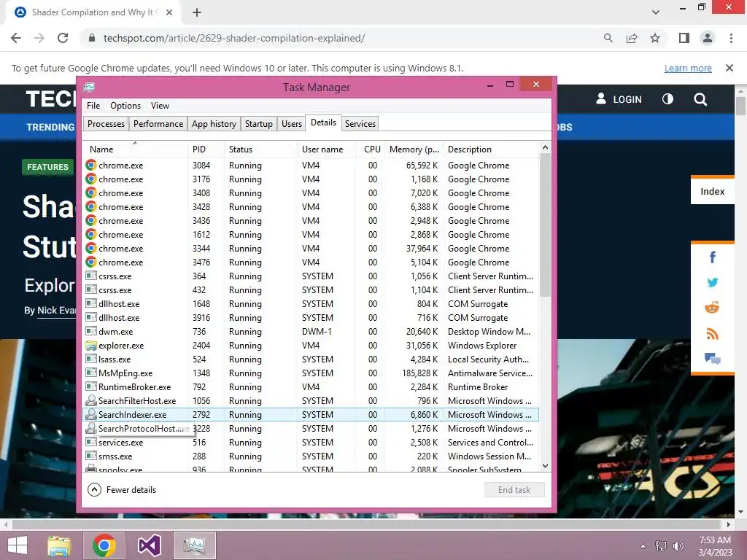Open Windows Start button
Image resolution: width=747 pixels, height=560 pixels.
18,545
